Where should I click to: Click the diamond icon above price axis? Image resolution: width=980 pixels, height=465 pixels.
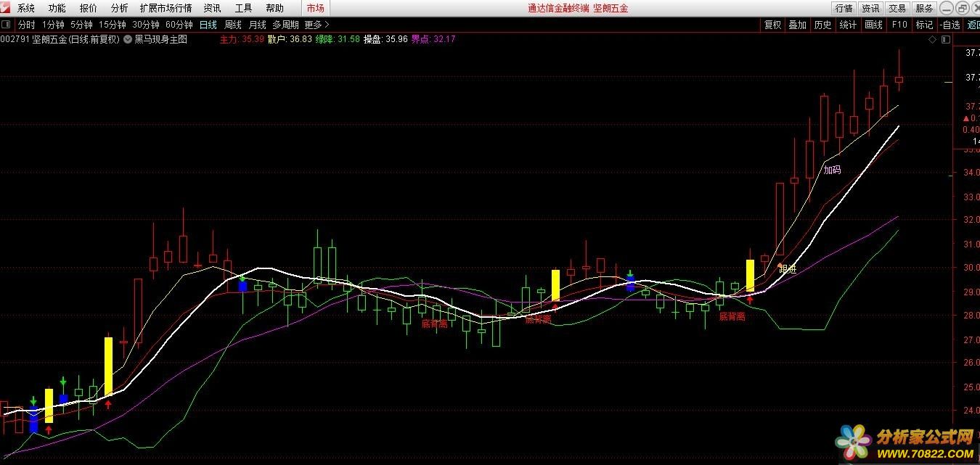click(x=933, y=40)
